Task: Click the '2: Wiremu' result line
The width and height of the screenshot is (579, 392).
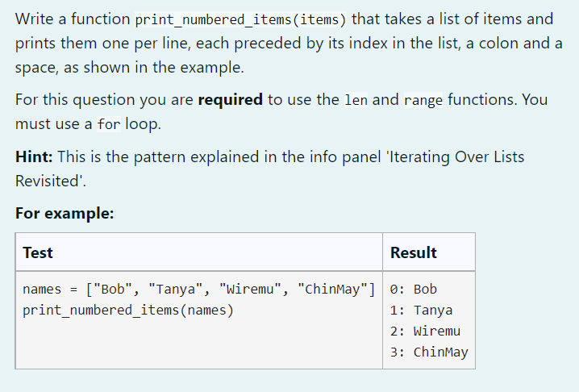Action: 426,331
